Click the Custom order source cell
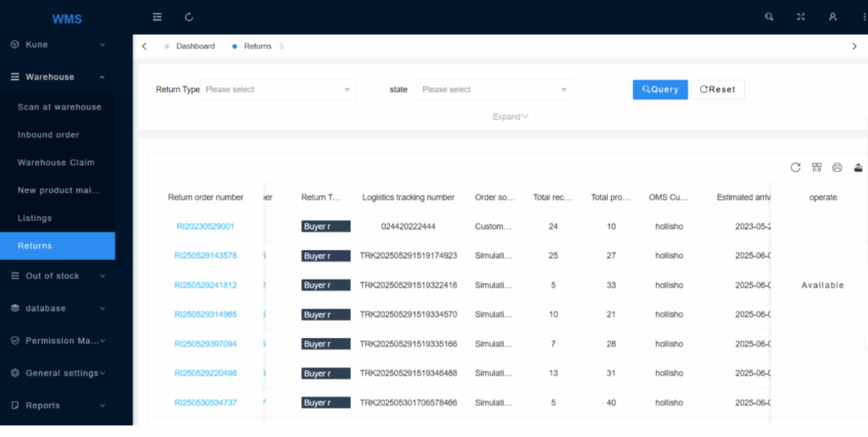The height and width of the screenshot is (437, 868). click(x=493, y=226)
